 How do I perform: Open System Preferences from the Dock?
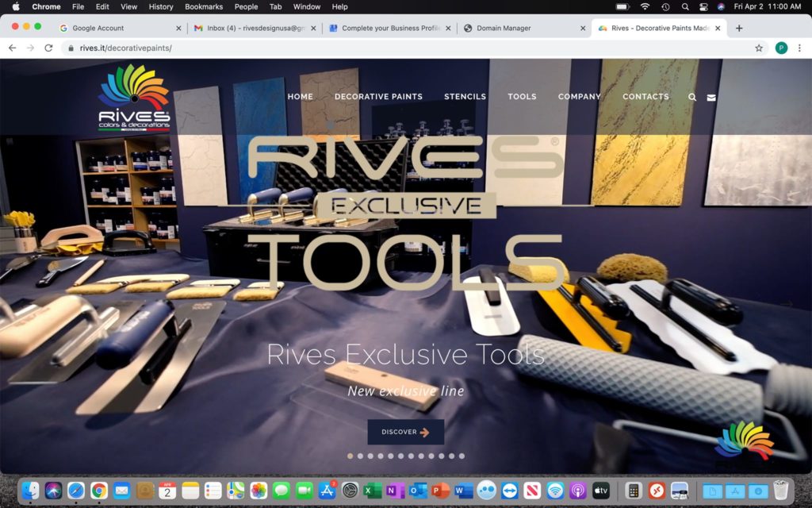tap(350, 490)
